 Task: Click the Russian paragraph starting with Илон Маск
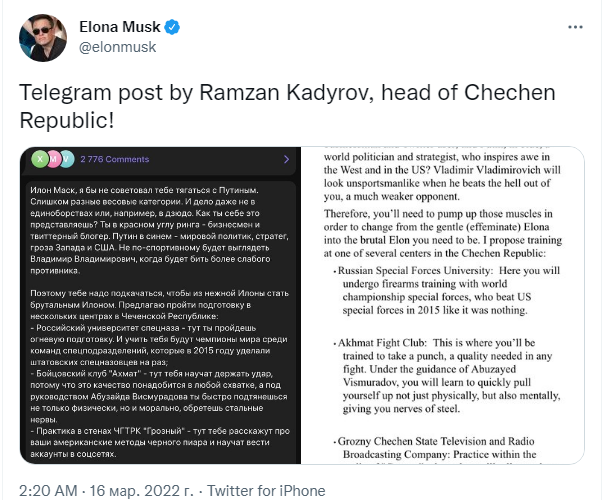[x=158, y=231]
